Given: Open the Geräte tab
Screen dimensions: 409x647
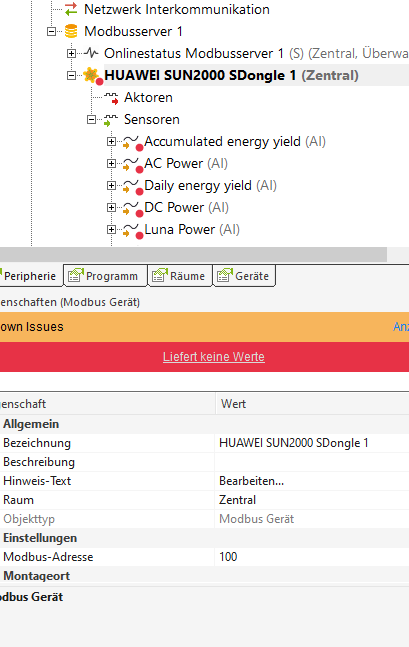Looking at the screenshot, I should pyautogui.click(x=244, y=276).
